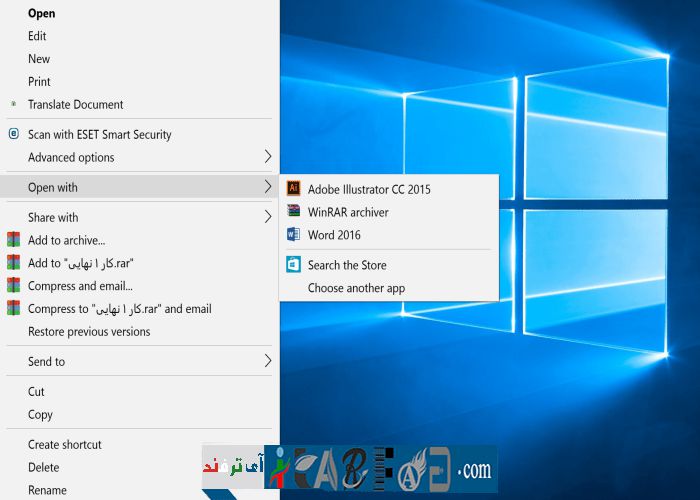
Task: Choose Delete in the context menu
Action: coord(44,467)
